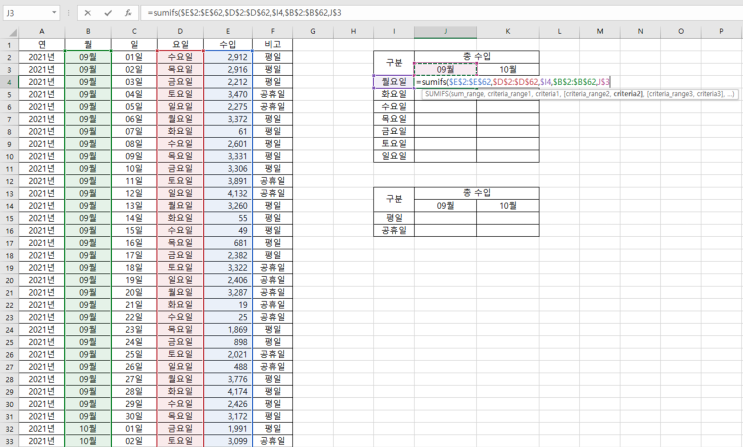Click bold criteria2 argument in tooltip
This screenshot has height=447, width=743.
click(627, 94)
